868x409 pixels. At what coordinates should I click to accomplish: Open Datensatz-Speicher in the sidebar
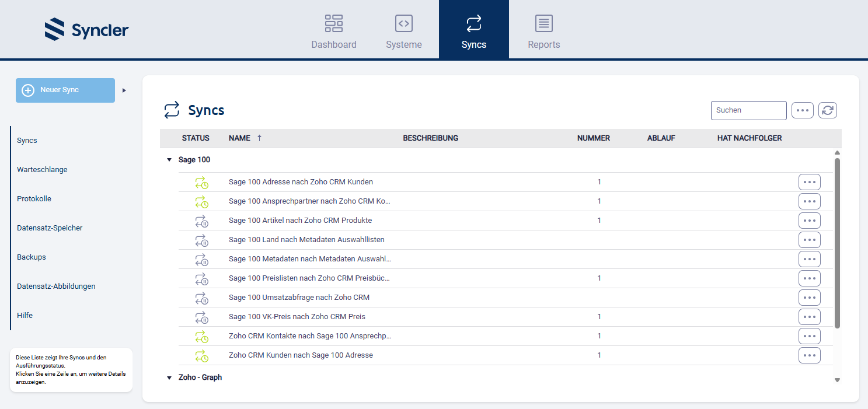coord(50,228)
